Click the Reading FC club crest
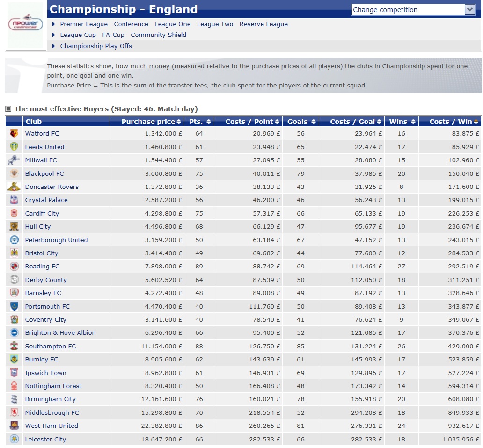Viewport: 483px width, 448px height. [14, 267]
